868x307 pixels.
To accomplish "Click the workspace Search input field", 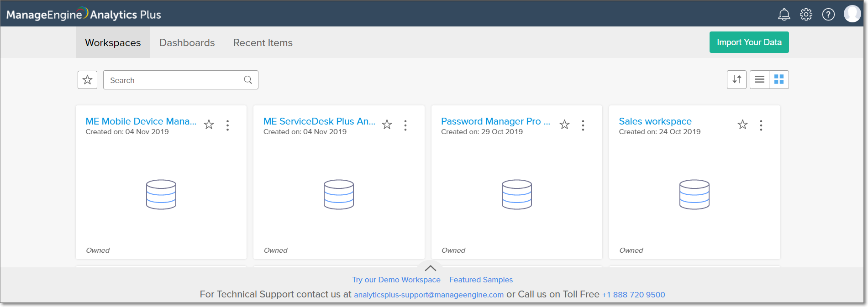I will (x=176, y=80).
